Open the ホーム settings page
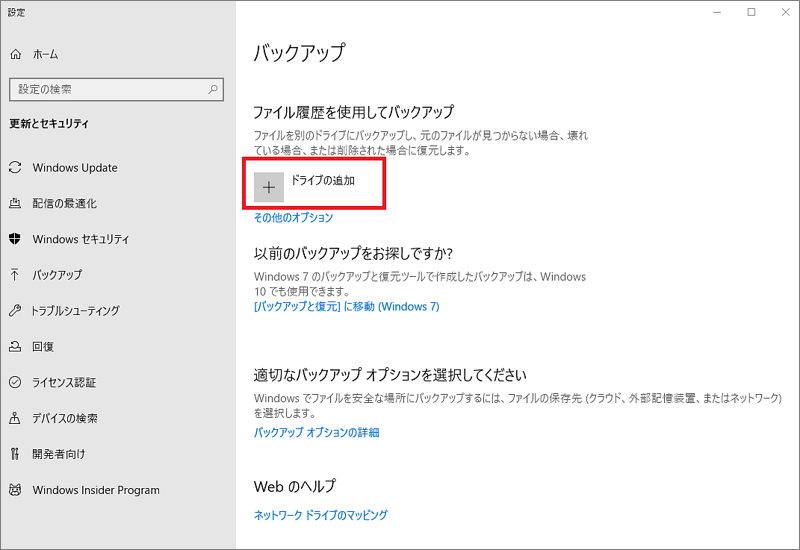800x550 pixels. pyautogui.click(x=45, y=54)
